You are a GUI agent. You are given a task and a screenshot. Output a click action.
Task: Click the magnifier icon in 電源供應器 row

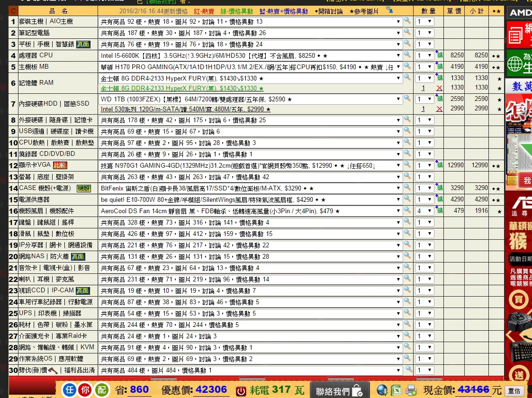pyautogui.click(x=407, y=199)
